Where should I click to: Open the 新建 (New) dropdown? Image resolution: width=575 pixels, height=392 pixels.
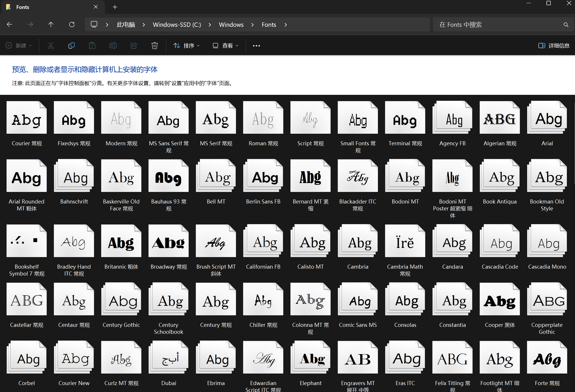pos(18,45)
